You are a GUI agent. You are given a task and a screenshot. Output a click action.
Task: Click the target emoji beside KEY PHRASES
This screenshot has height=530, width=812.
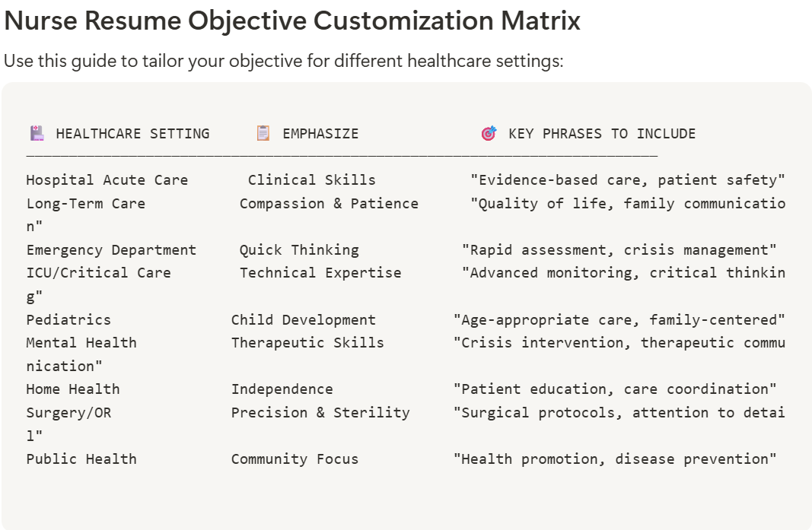click(x=489, y=134)
